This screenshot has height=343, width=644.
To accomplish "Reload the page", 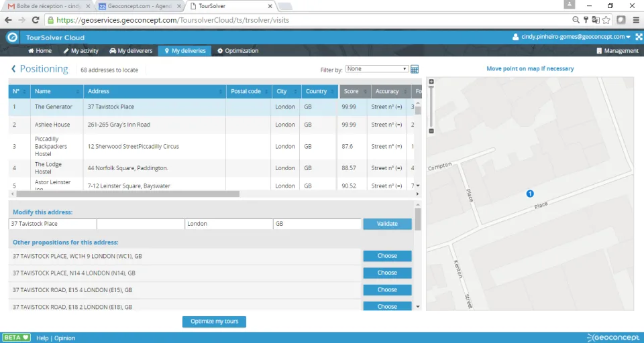I will [36, 20].
